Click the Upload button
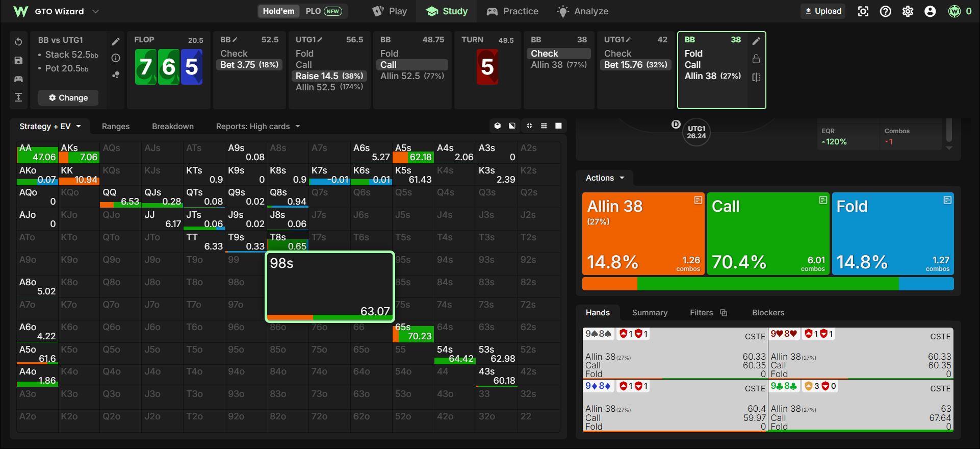The image size is (980, 449). point(823,11)
